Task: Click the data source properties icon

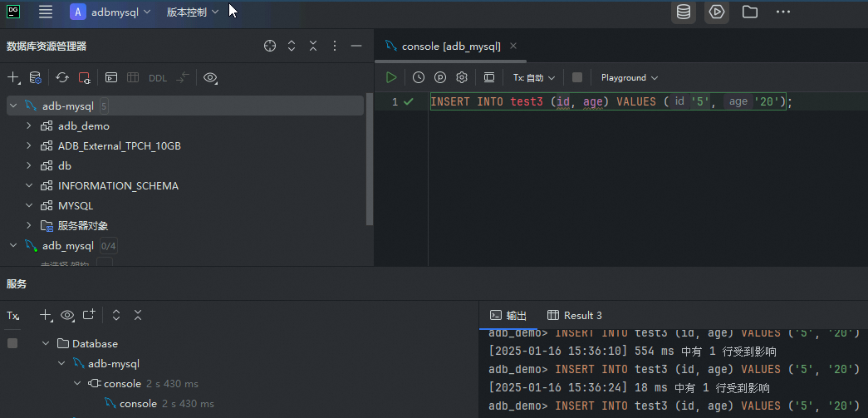Action: point(35,77)
